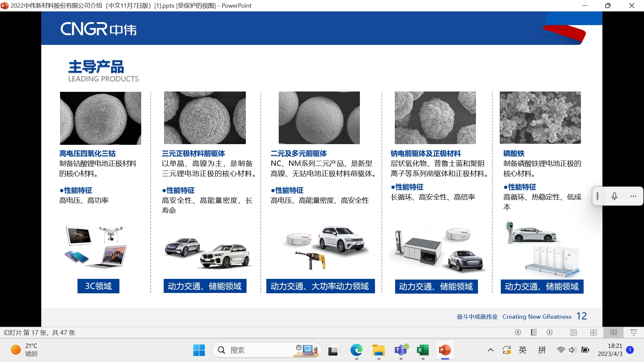The width and height of the screenshot is (644, 362).
Task: Show hidden icons in the system tray
Action: coord(490,350)
